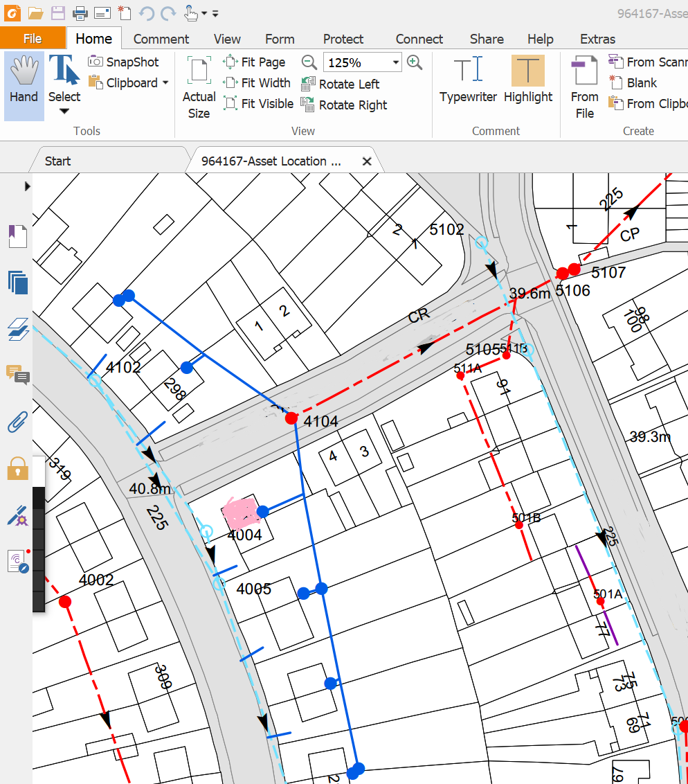Zoom out with the minus magnifier

click(309, 62)
